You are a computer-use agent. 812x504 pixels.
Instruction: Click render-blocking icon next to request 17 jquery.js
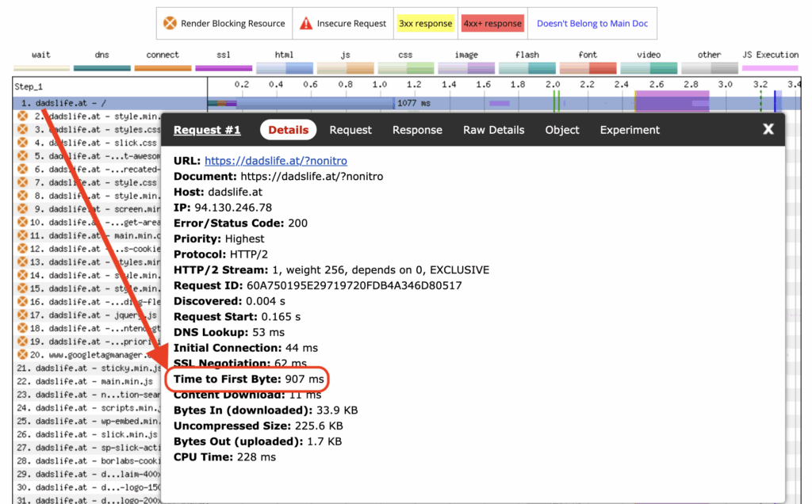[23, 315]
